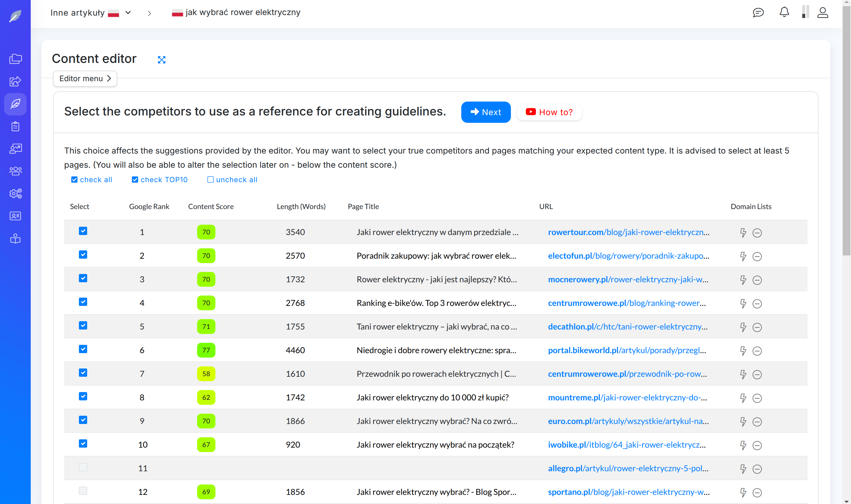Open the team users sidebar icon
Image resolution: width=851 pixels, height=504 pixels.
pyautogui.click(x=15, y=171)
